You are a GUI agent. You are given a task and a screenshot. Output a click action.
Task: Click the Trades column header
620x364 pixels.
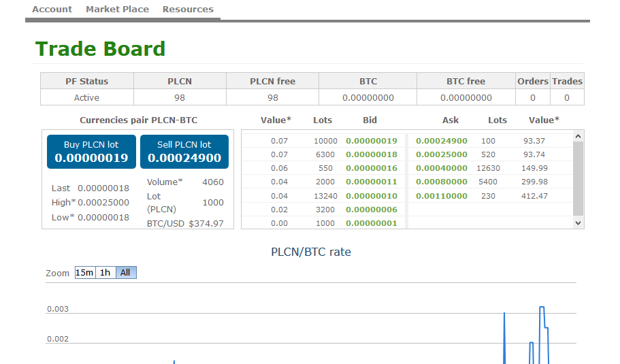click(567, 81)
